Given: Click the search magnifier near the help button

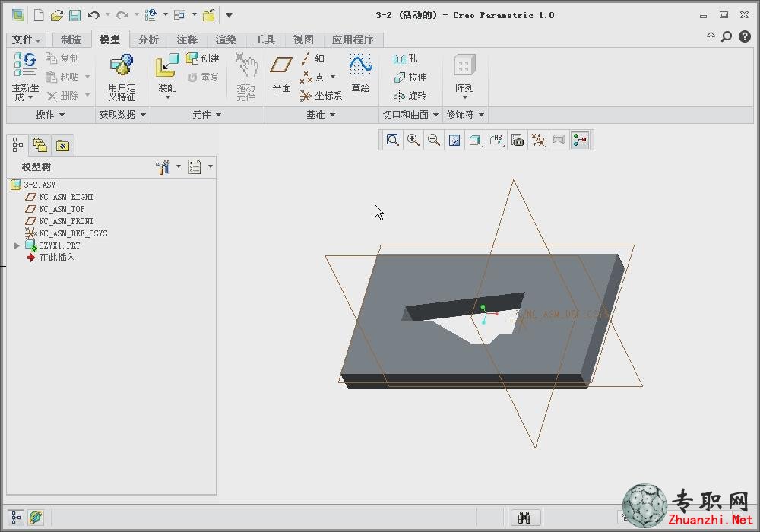Looking at the screenshot, I should point(727,36).
